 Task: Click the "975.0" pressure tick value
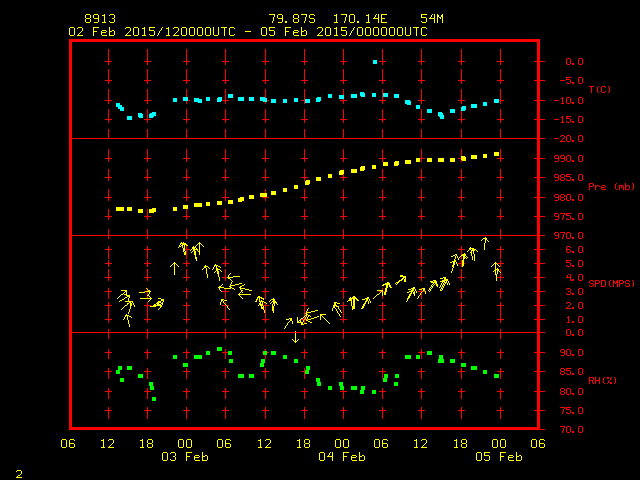569,217
